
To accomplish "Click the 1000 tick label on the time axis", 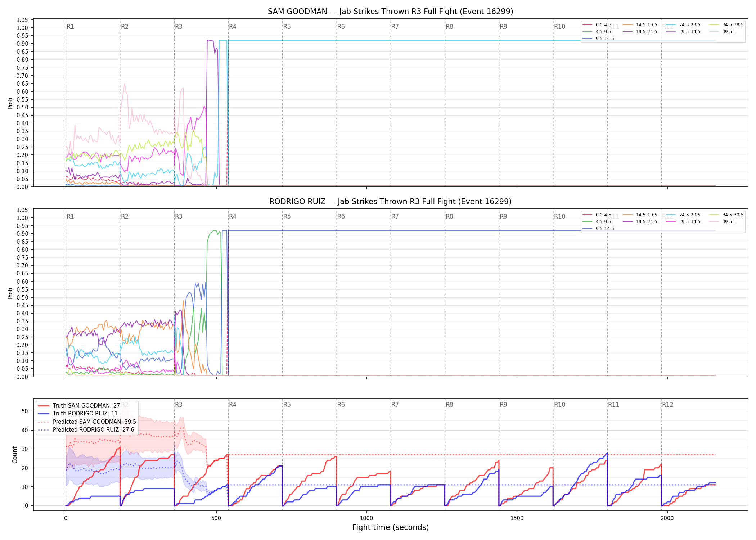I will point(366,518).
